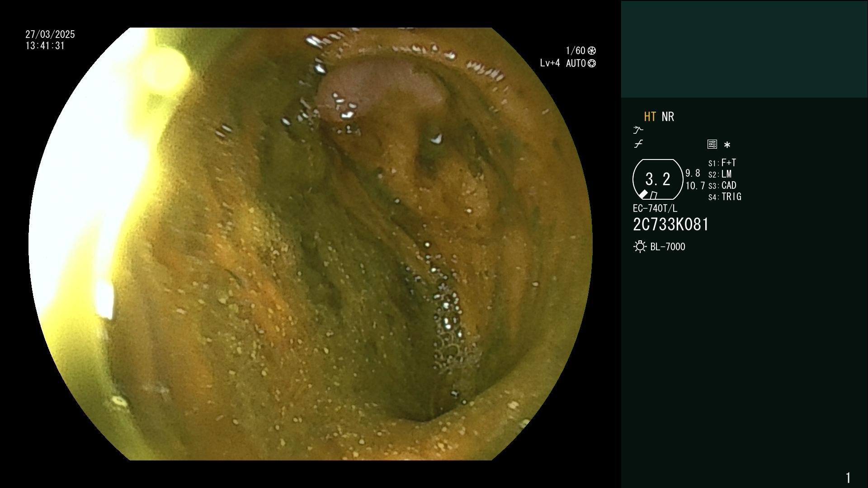Click the Lv+4 brightness level text
Screen dimensions: 868x488
click(550, 63)
